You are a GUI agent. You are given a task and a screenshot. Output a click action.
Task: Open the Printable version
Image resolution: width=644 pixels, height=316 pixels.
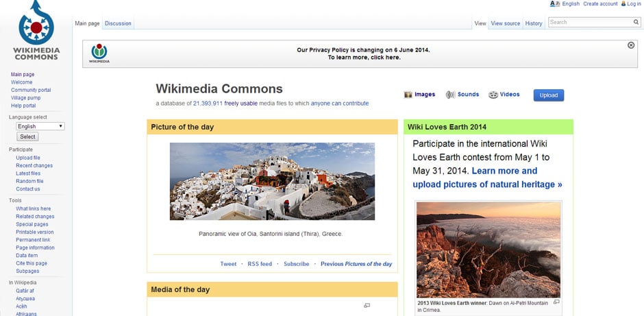tap(34, 232)
